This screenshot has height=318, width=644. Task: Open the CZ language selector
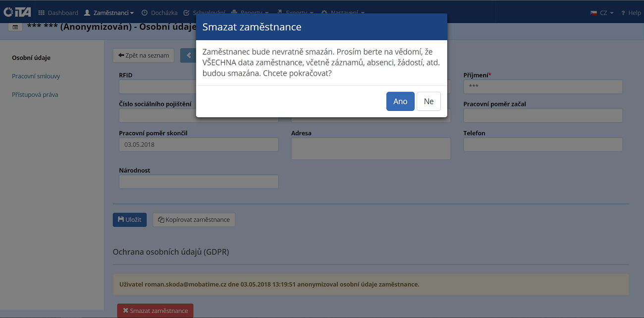click(x=602, y=13)
